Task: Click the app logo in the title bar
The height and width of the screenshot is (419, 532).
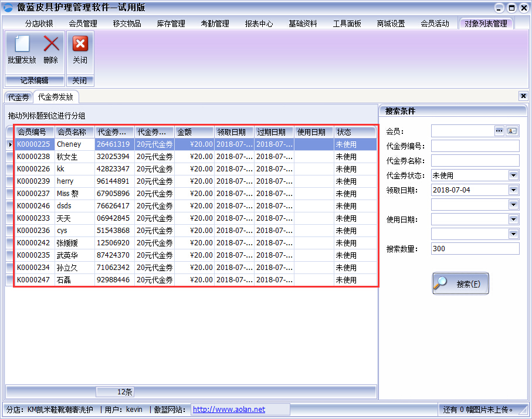Action: pyautogui.click(x=8, y=8)
